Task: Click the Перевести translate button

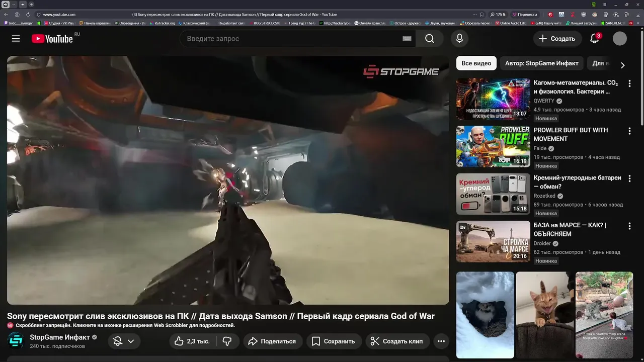Action: pos(524,15)
